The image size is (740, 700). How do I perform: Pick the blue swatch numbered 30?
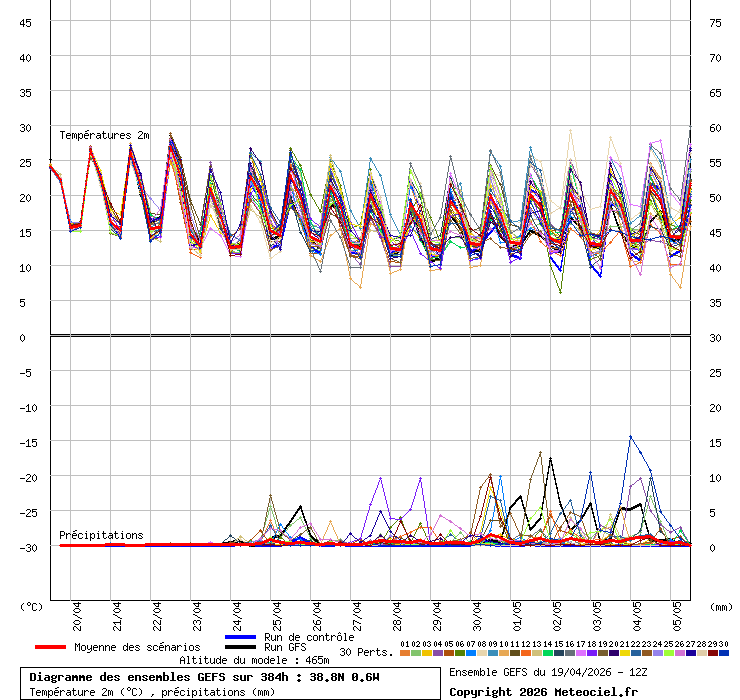(724, 653)
